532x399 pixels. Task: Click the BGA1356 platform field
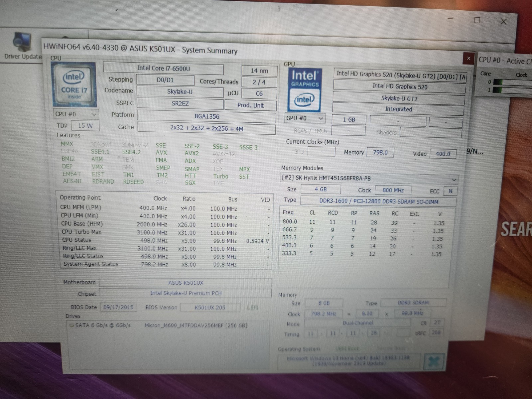[207, 116]
